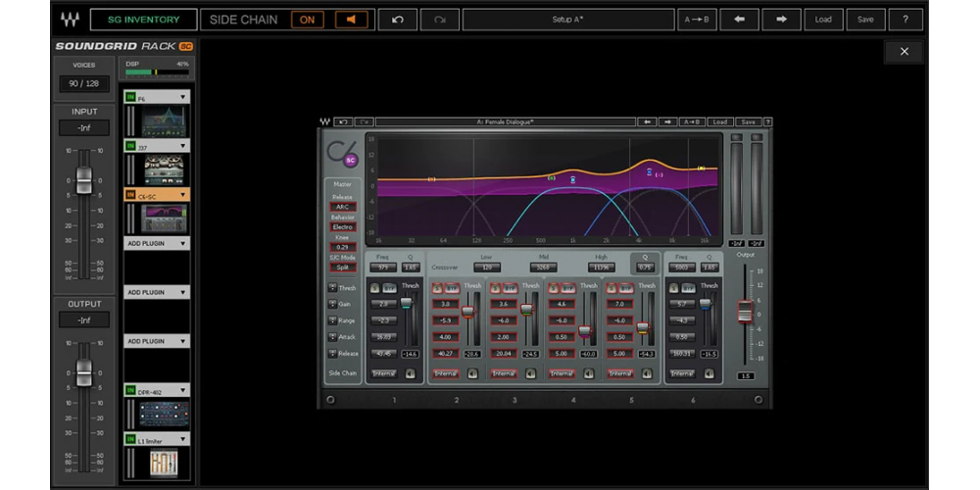Change the Behavior Electro selector
The width and height of the screenshot is (980, 490).
point(343,227)
